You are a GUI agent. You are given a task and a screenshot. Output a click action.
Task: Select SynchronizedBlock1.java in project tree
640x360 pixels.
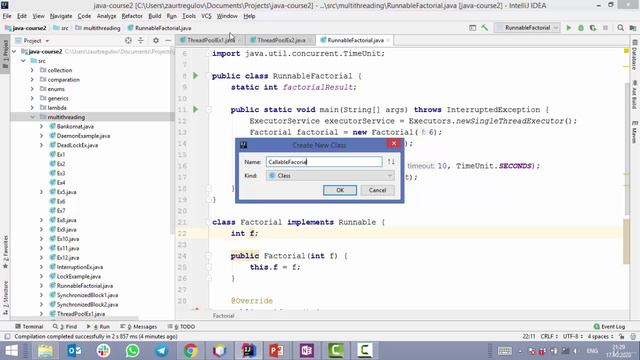click(x=87, y=295)
